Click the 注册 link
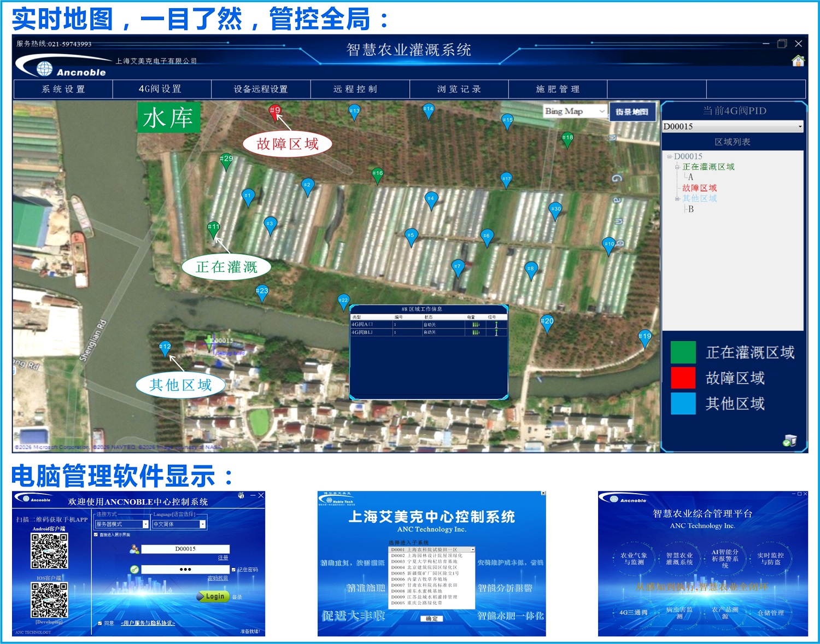This screenshot has width=820, height=644. pos(223,558)
